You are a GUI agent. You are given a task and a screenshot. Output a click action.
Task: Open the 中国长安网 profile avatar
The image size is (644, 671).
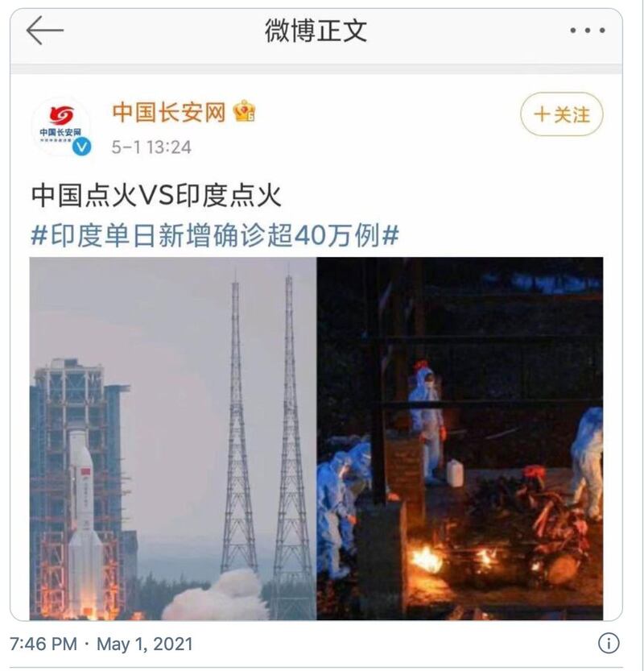[x=61, y=126]
